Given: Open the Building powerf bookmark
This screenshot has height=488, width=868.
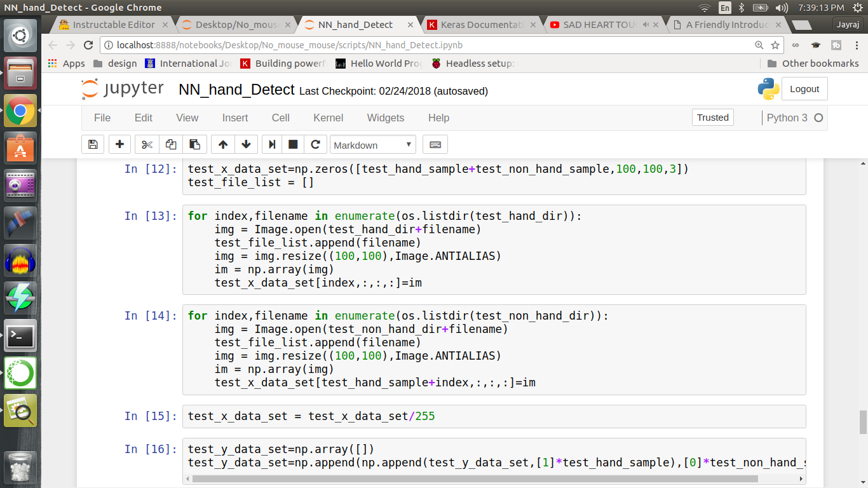Looking at the screenshot, I should [x=283, y=64].
